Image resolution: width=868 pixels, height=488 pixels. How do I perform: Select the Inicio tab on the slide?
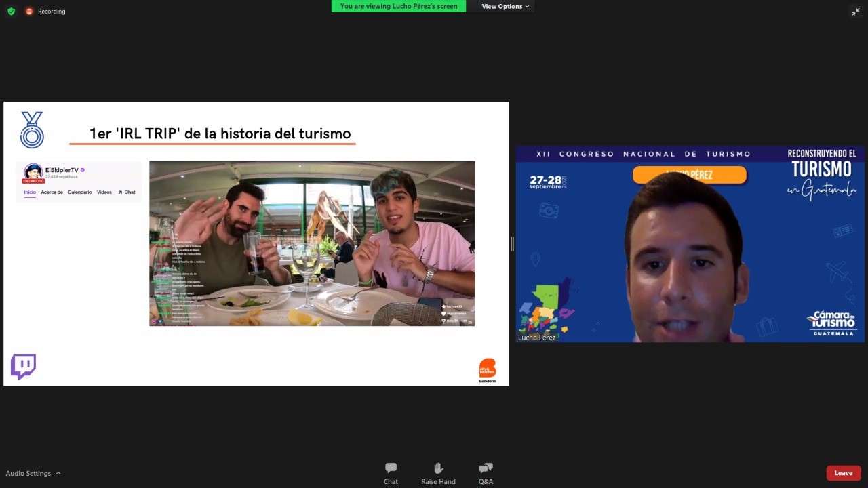pyautogui.click(x=30, y=192)
